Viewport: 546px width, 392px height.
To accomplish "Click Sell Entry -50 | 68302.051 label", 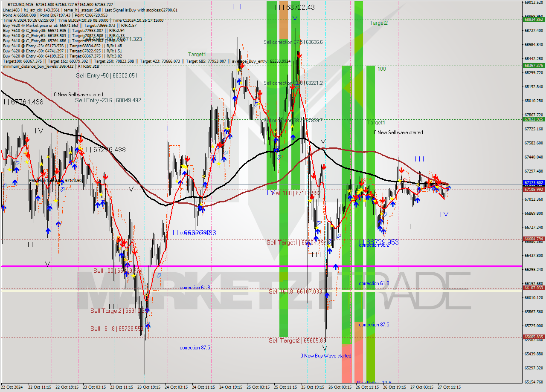I will pos(107,75).
